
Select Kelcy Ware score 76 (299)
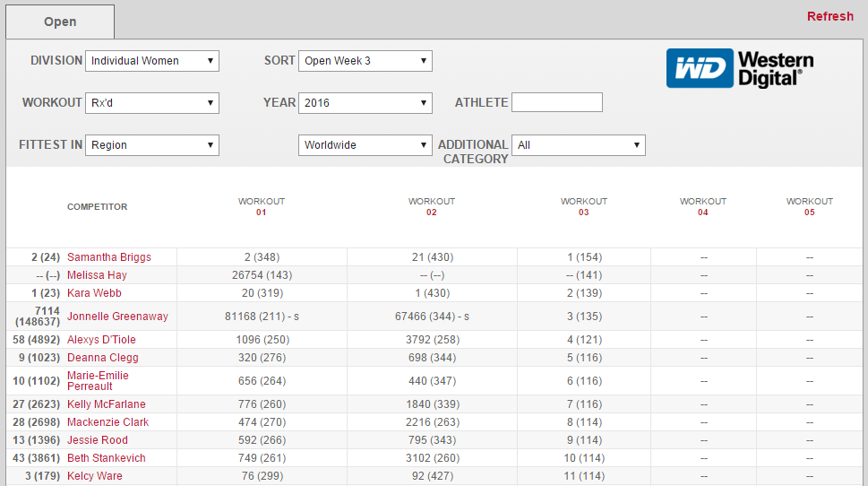point(262,476)
